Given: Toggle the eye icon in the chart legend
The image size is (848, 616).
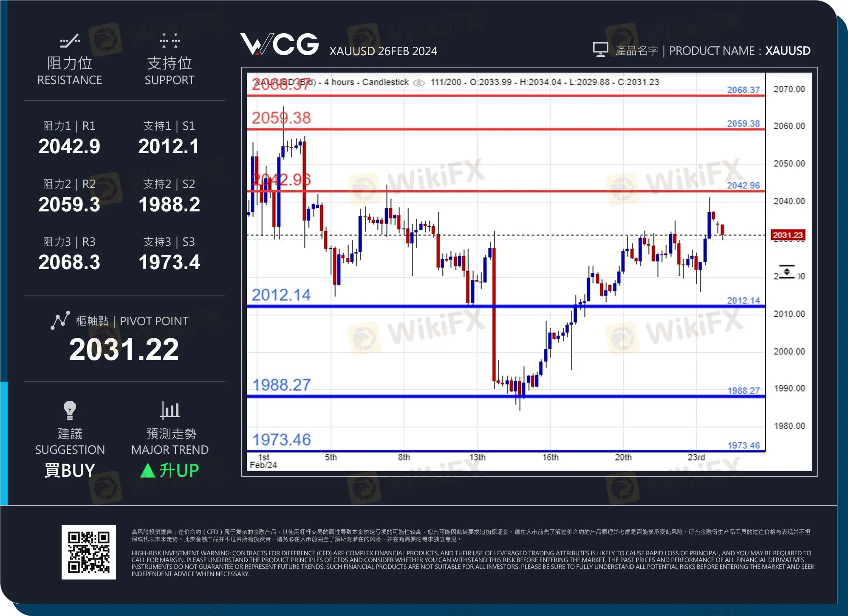Looking at the screenshot, I should pos(419,83).
